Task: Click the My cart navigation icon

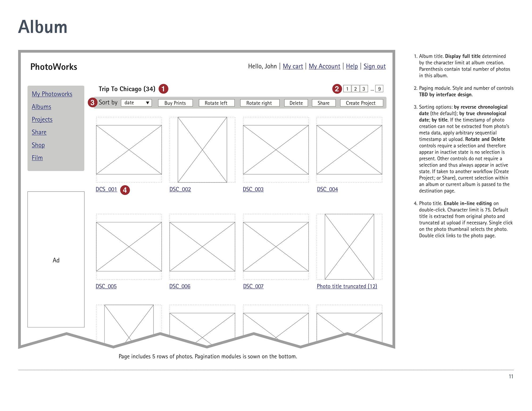Action: (x=293, y=66)
